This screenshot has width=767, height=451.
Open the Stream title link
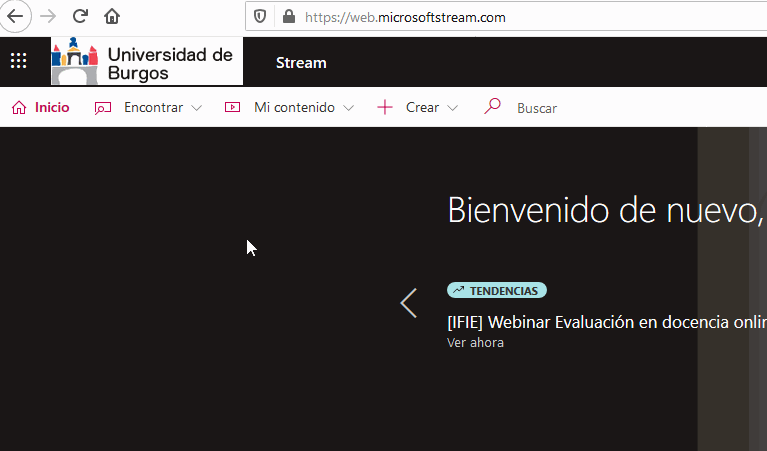coord(301,63)
